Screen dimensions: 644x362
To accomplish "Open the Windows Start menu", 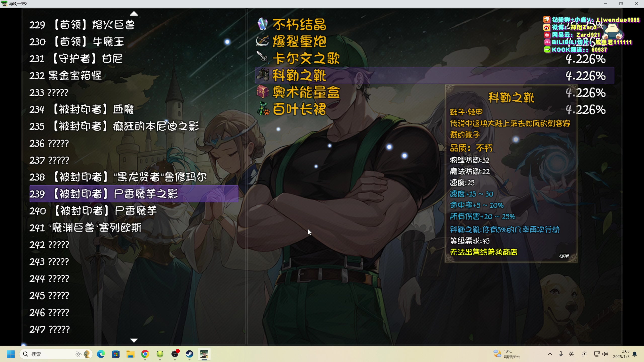I will click(11, 354).
